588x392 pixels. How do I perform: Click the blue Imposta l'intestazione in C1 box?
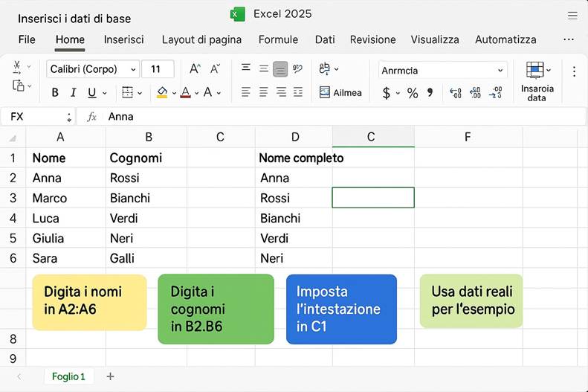[x=341, y=309]
